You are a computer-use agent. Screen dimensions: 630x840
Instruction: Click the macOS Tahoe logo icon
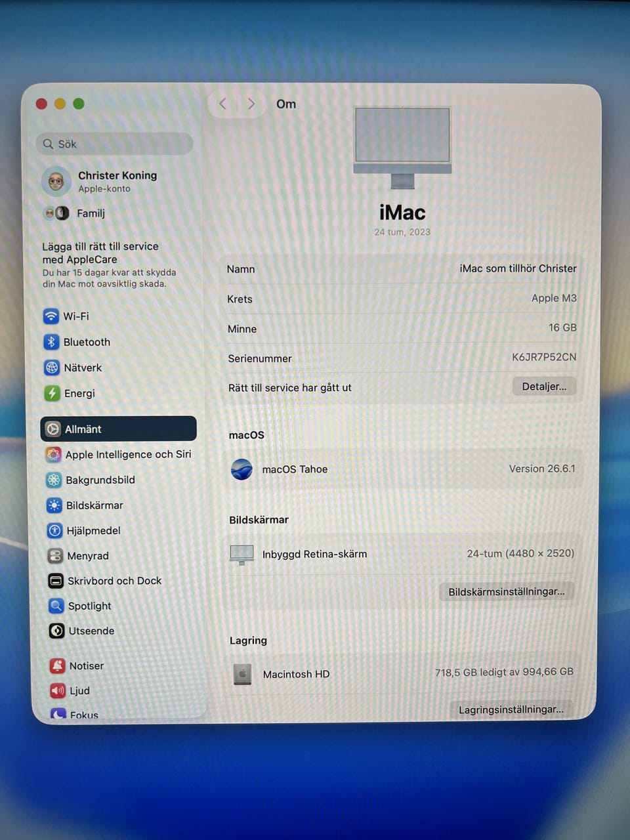click(241, 469)
